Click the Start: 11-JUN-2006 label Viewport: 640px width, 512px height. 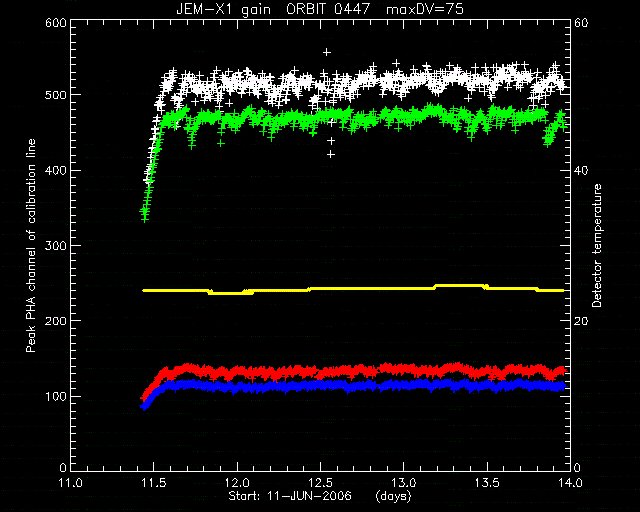(x=290, y=496)
